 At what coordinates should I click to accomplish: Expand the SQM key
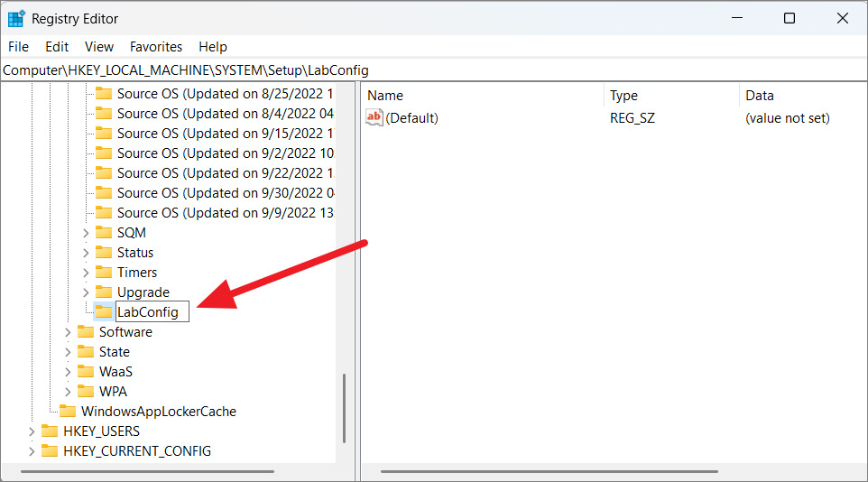coord(86,233)
